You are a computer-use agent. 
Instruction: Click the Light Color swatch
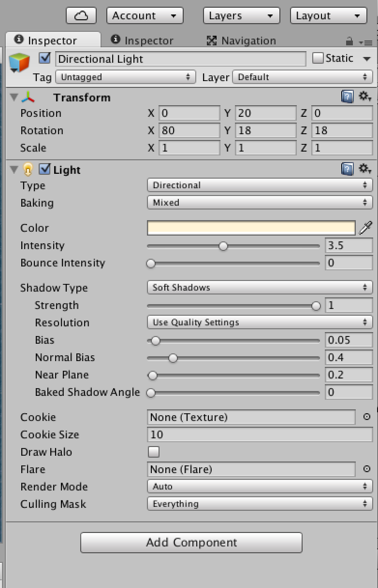coord(251,228)
